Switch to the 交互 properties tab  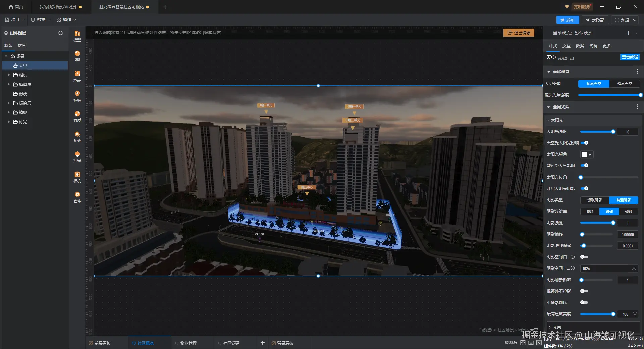pos(567,46)
